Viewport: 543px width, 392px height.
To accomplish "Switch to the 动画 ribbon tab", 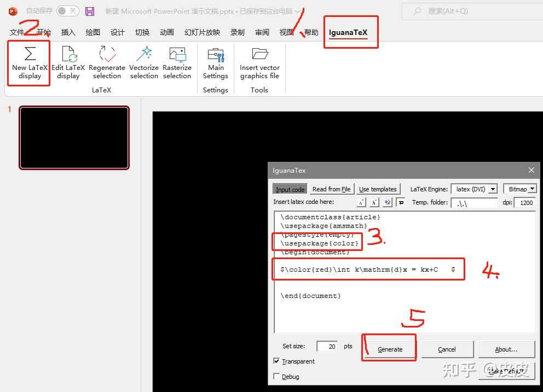I will [166, 32].
